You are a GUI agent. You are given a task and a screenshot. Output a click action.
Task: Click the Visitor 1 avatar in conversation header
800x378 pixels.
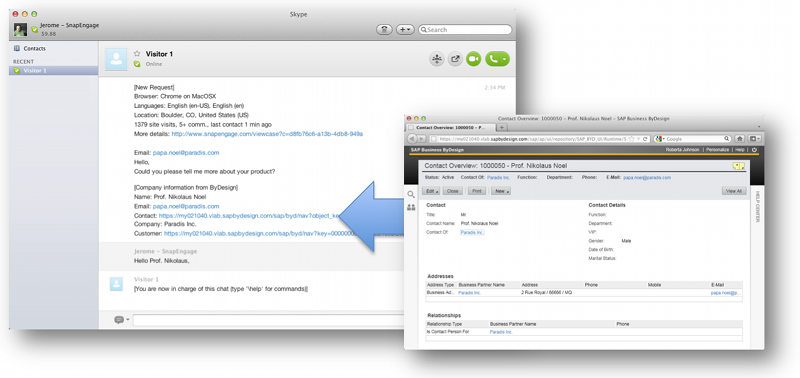click(116, 59)
